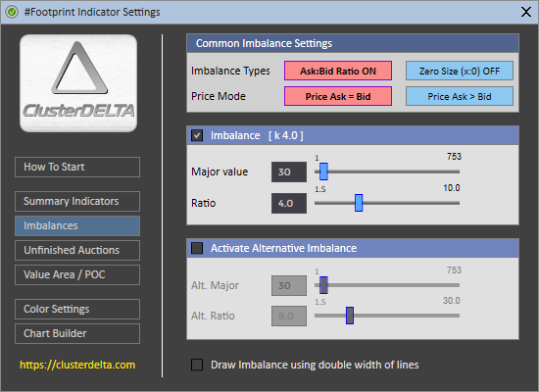Toggle Zero Size (x:0) OFF button
Image resolution: width=539 pixels, height=392 pixels.
point(460,71)
